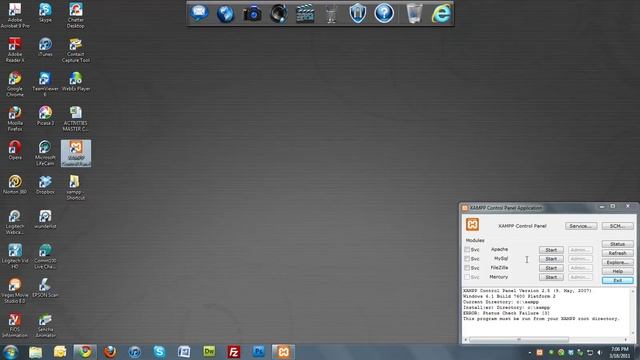The width and height of the screenshot is (640, 360).
Task: Select the wunderlist desktop icon
Action: tap(45, 219)
